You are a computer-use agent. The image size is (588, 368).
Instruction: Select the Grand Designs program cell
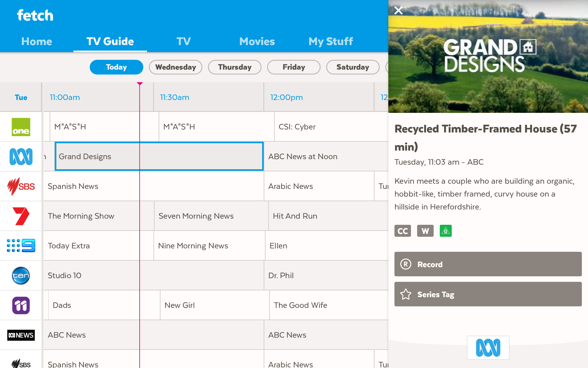pos(159,156)
